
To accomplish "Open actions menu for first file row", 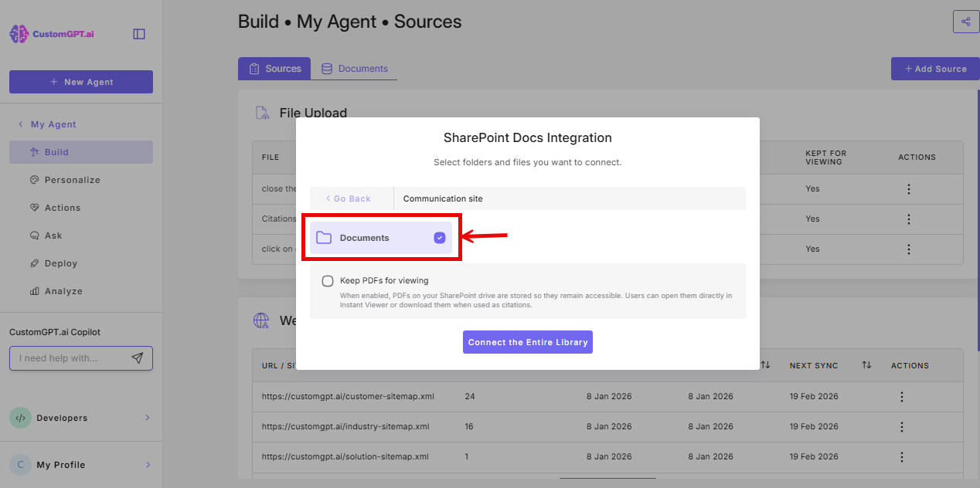I will pyautogui.click(x=909, y=189).
